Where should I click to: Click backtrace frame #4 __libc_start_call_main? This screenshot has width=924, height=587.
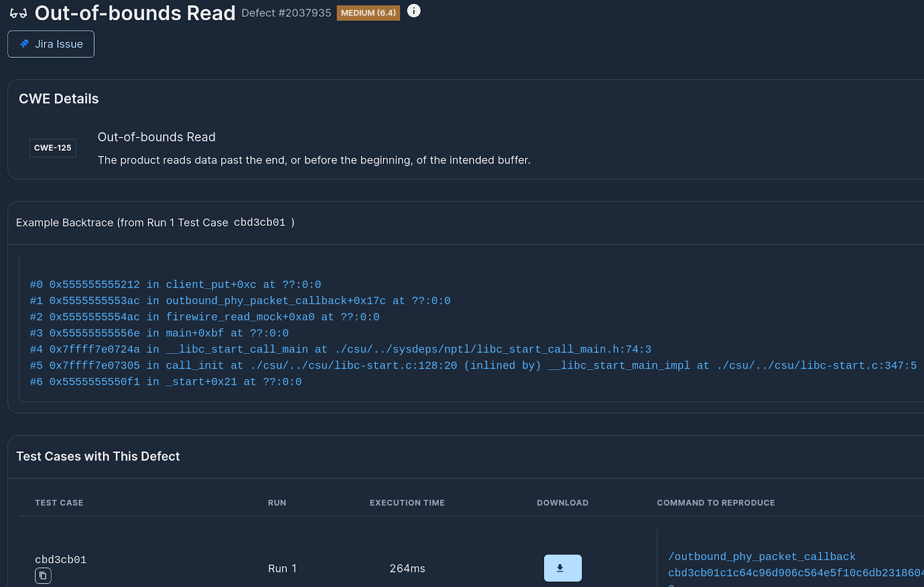(341, 349)
